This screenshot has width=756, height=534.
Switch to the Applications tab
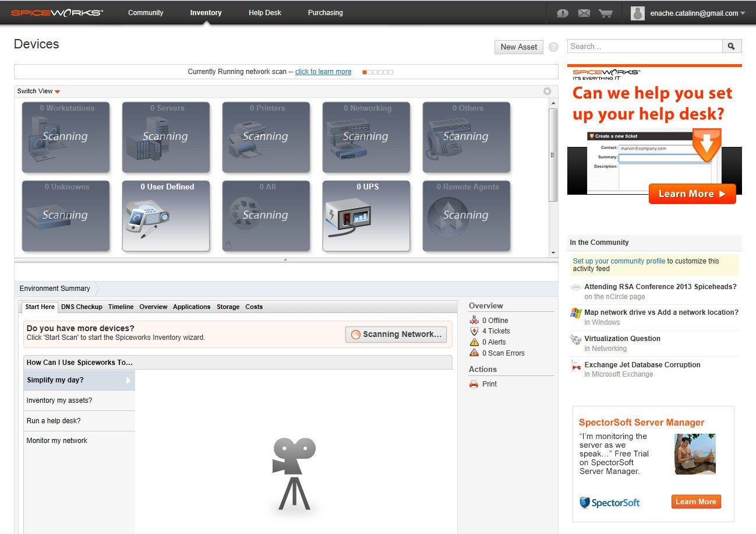tap(192, 307)
